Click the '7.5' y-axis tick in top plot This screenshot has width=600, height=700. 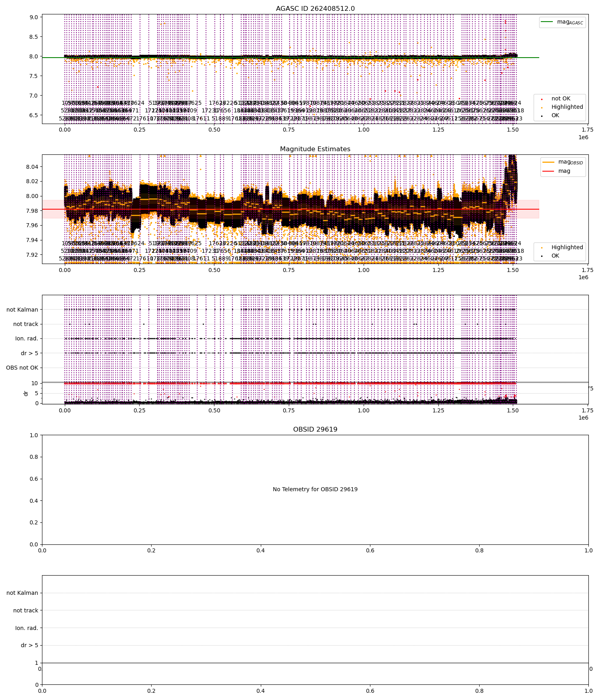coord(34,76)
